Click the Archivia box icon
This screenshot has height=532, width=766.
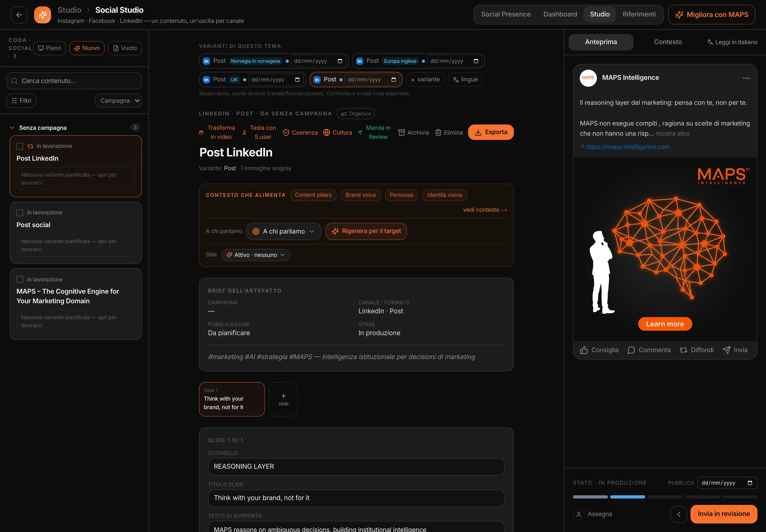(401, 132)
